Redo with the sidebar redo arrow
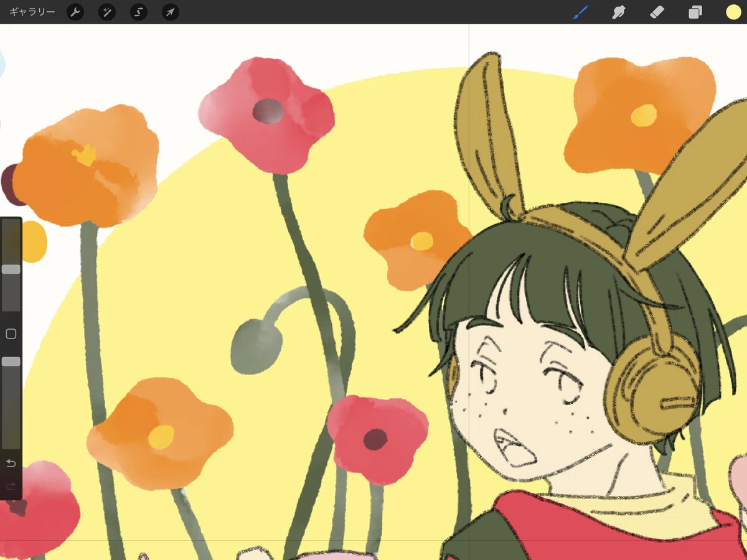 click(11, 487)
